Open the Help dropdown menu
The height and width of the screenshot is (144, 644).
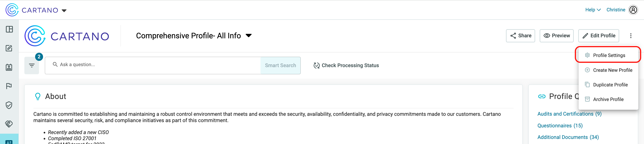click(593, 10)
